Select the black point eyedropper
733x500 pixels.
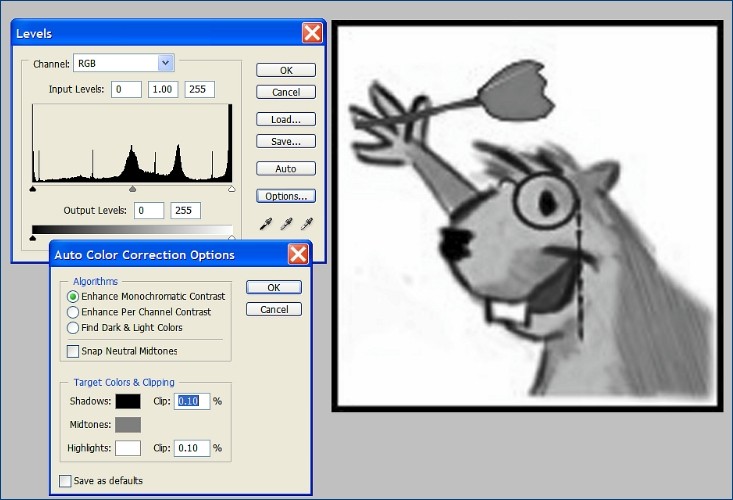[x=264, y=224]
